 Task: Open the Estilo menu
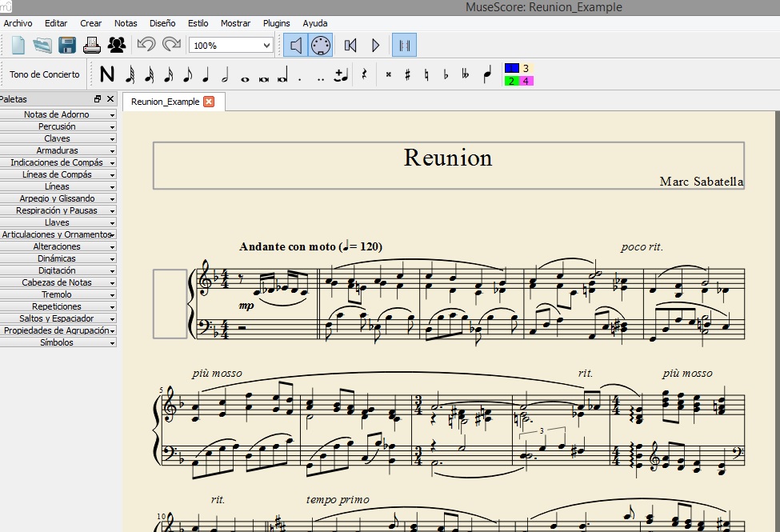[198, 23]
